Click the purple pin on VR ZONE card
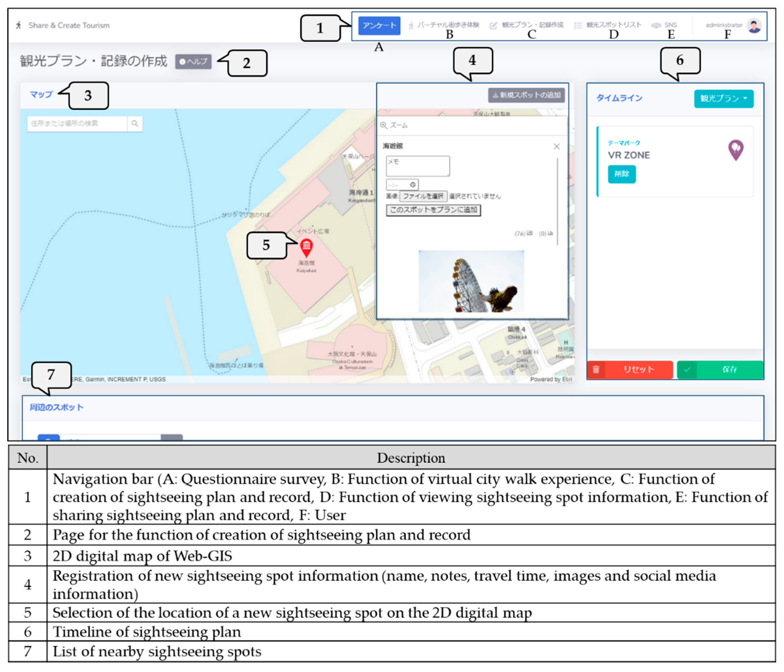The width and height of the screenshot is (784, 672). 736,150
